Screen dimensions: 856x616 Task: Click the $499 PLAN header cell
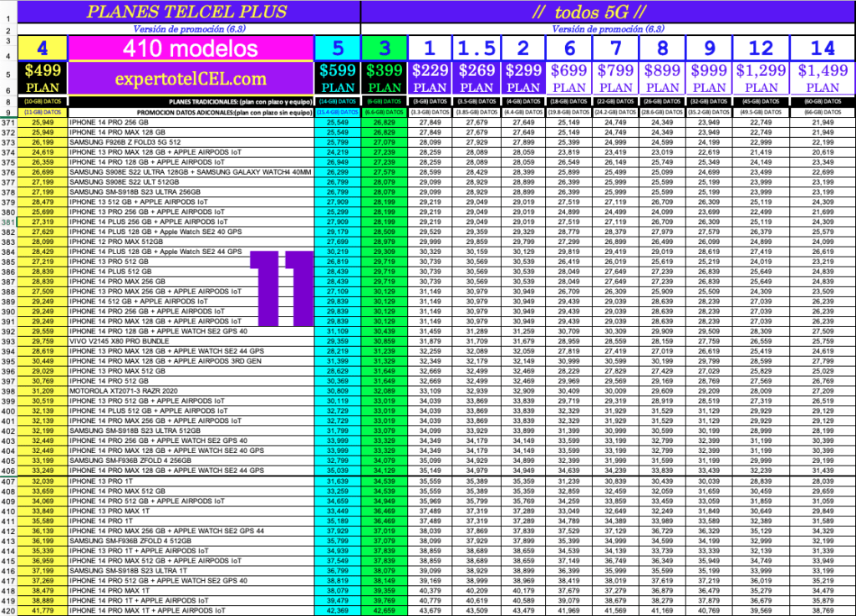(x=43, y=79)
